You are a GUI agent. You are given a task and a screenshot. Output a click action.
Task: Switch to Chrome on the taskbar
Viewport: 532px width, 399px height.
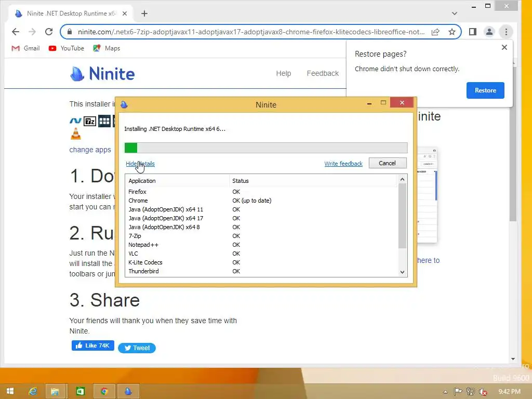104,391
